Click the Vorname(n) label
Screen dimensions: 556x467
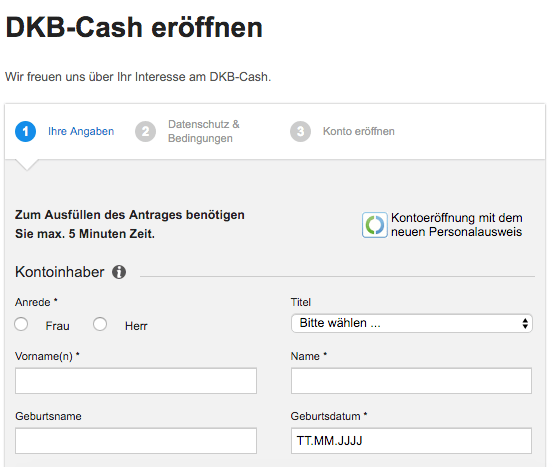47,356
